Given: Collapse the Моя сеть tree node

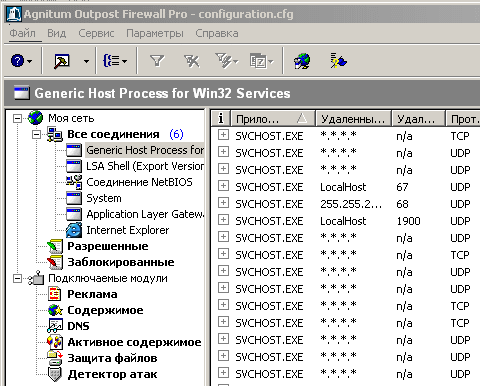Looking at the screenshot, I should tap(17, 118).
